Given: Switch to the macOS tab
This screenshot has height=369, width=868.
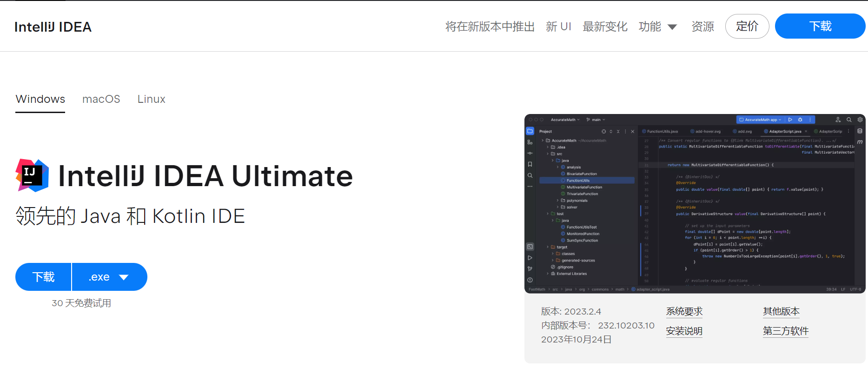Looking at the screenshot, I should coord(101,99).
